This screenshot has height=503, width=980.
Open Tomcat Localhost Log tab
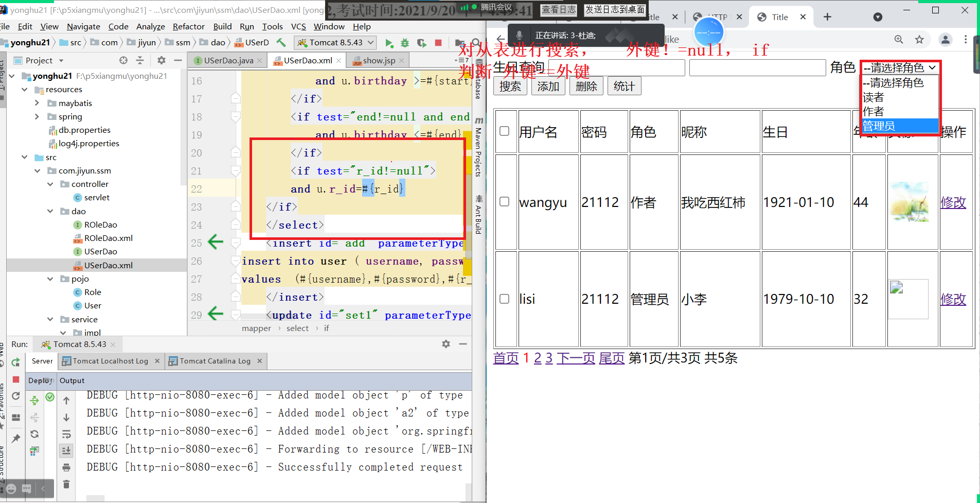(110, 361)
